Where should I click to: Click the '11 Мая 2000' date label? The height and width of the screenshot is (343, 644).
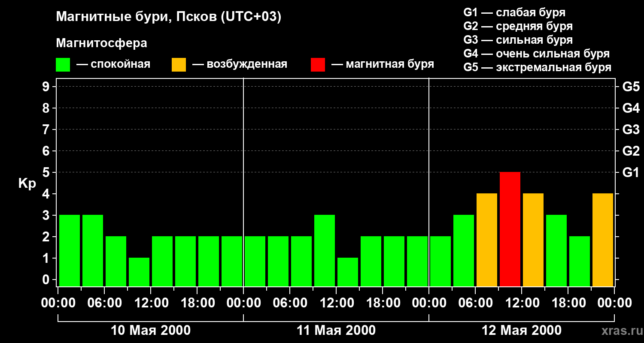pyautogui.click(x=336, y=331)
